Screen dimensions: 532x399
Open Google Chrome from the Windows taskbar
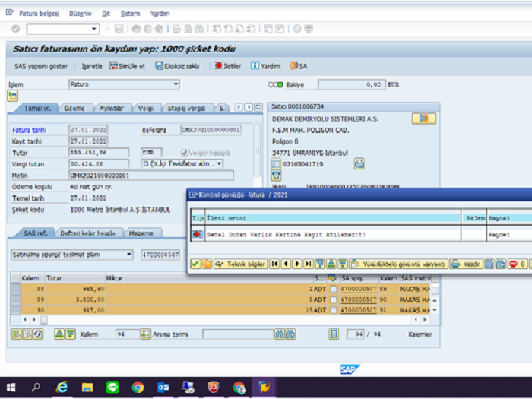click(138, 387)
